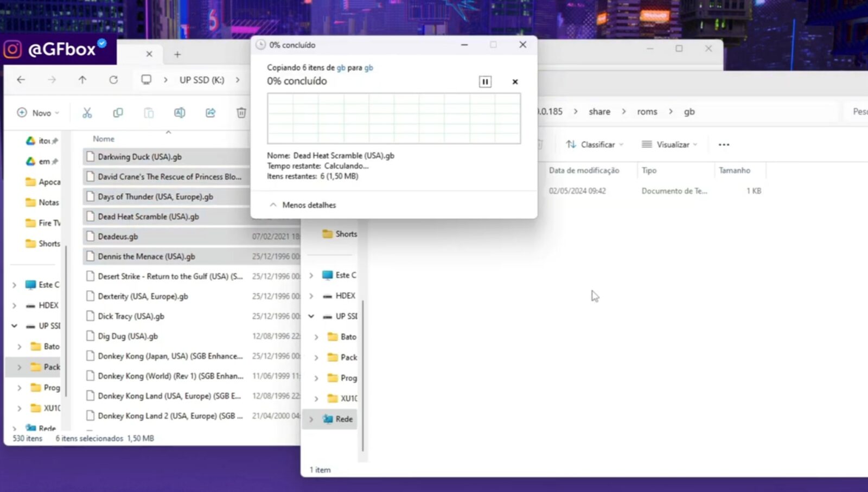Click the Cut scissors icon in toolbar

[87, 113]
